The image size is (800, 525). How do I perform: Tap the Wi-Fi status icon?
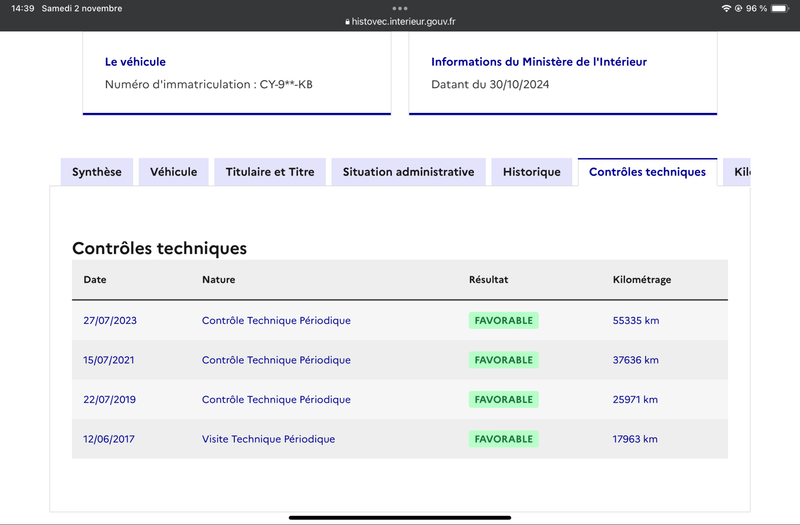tap(726, 8)
